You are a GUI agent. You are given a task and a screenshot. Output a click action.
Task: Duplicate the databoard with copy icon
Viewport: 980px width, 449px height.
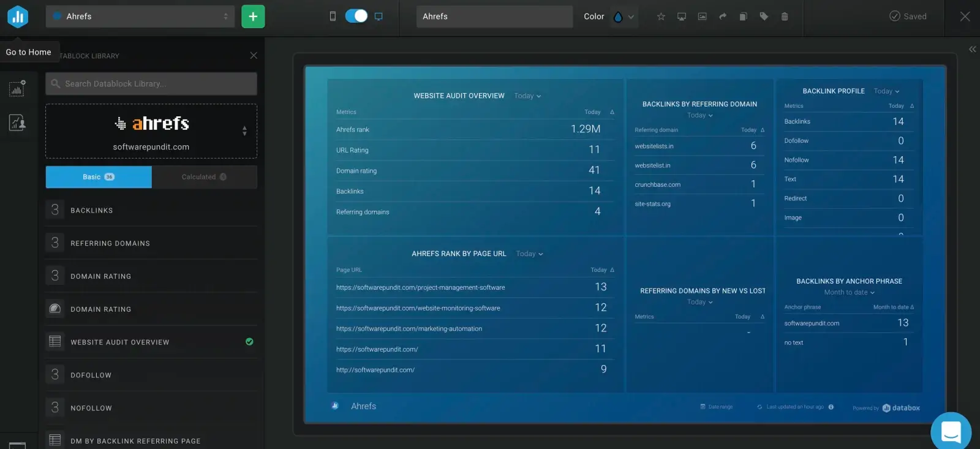tap(743, 17)
